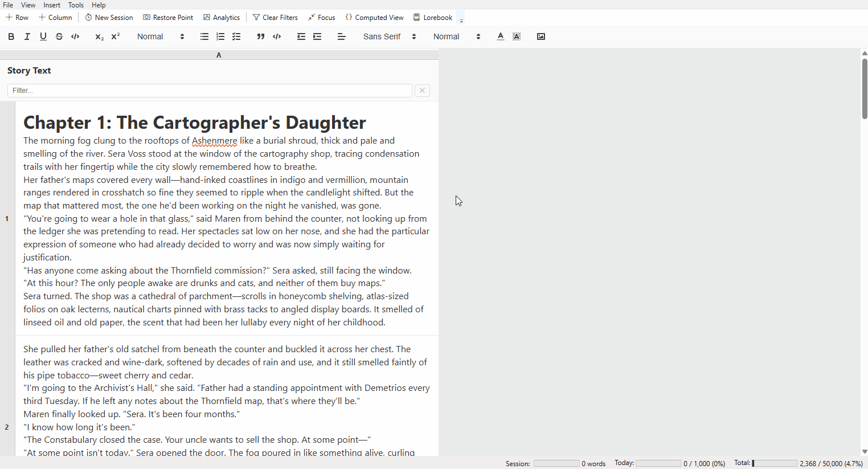Viewport: 868px width, 469px height.
Task: Open the Insert menu
Action: [x=52, y=5]
